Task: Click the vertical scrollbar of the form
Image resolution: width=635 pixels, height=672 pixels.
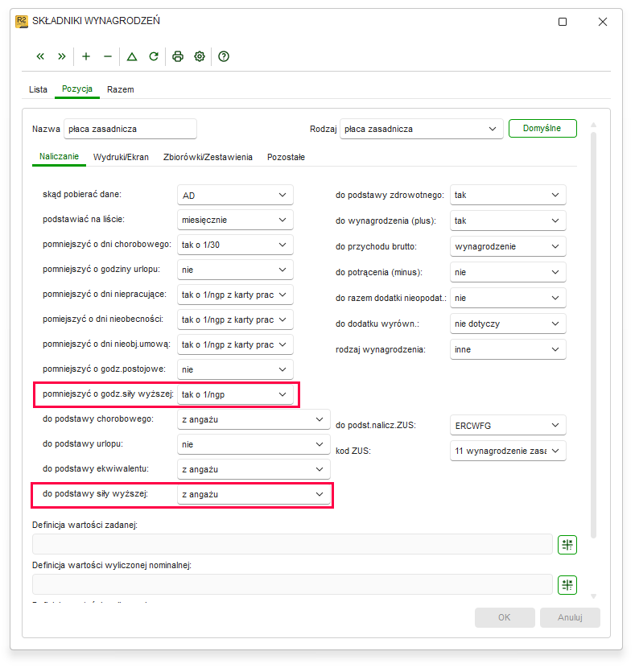Action: 593,335
